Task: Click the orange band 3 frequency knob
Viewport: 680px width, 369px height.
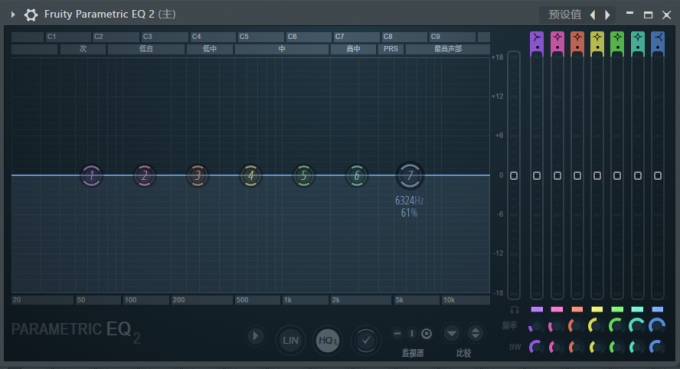Action: point(577,326)
